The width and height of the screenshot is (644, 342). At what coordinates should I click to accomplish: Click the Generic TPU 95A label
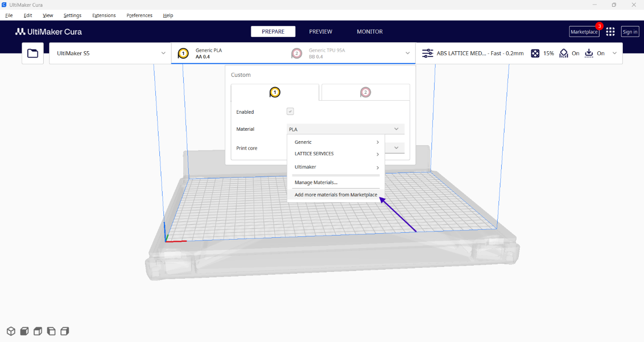(x=327, y=50)
